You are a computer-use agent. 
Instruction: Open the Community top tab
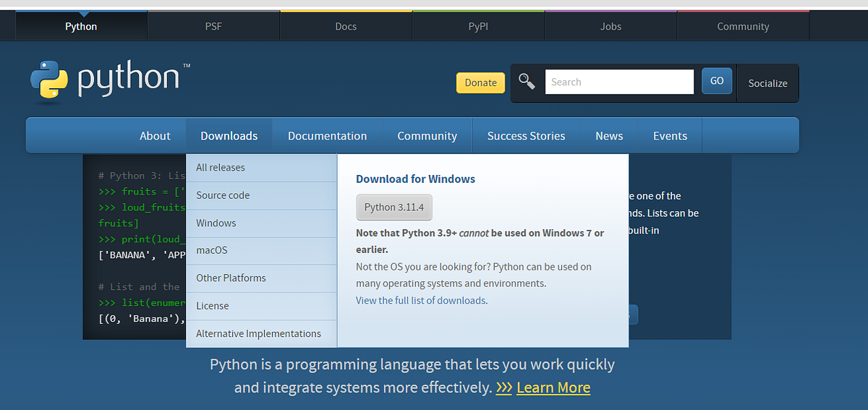click(743, 26)
